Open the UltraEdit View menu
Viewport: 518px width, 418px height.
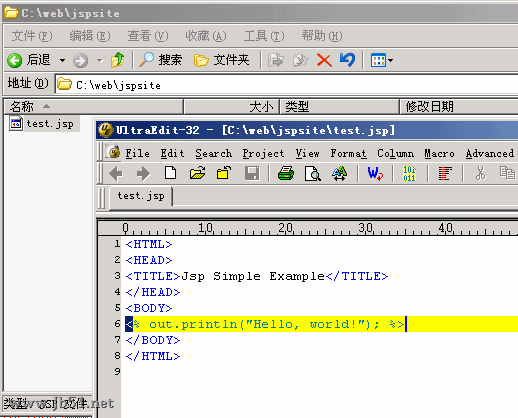pos(307,153)
